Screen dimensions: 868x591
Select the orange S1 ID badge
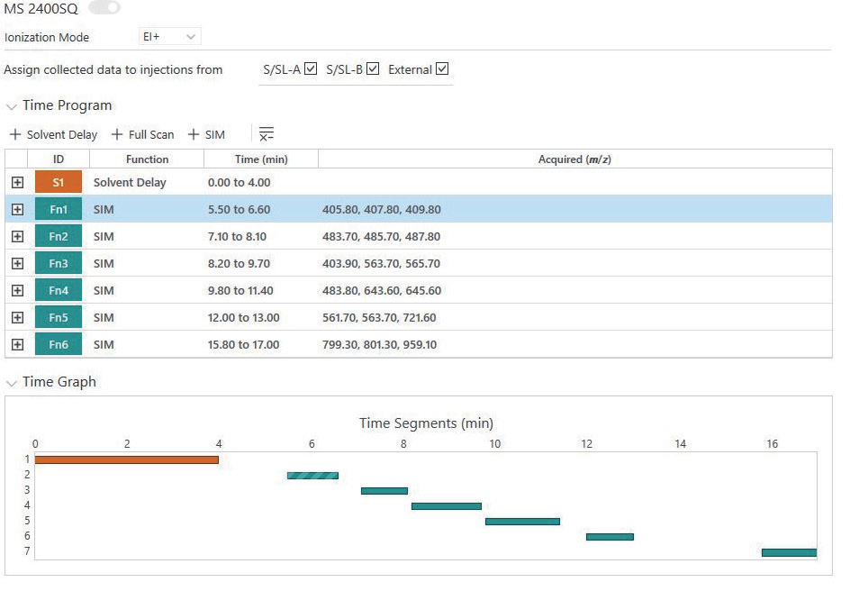pyautogui.click(x=59, y=182)
